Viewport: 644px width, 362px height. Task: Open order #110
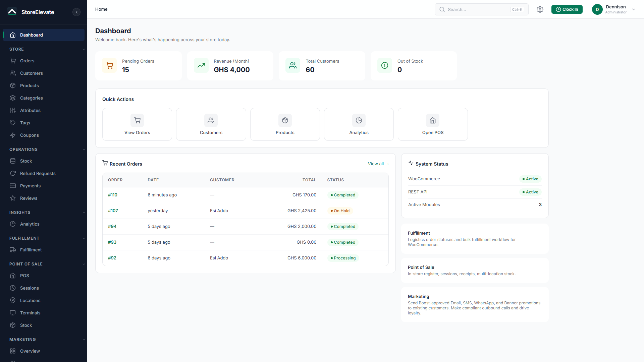(113, 195)
